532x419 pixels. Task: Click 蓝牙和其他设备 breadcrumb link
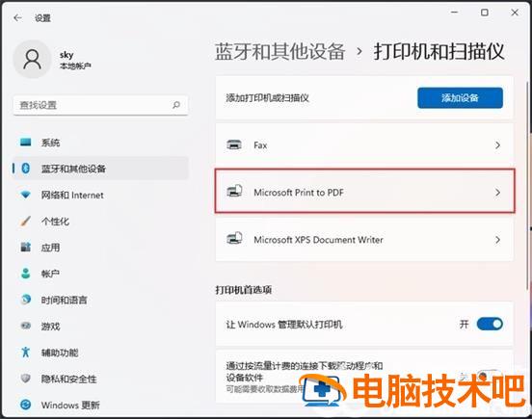(280, 51)
